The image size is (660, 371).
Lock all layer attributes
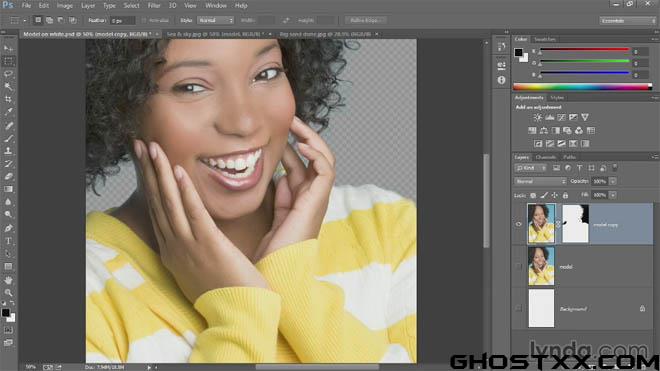(565, 195)
